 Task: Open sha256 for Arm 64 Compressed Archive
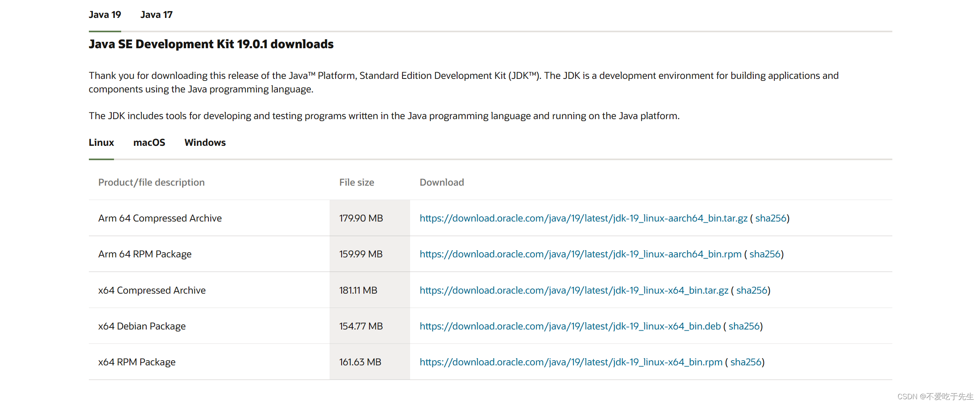771,218
